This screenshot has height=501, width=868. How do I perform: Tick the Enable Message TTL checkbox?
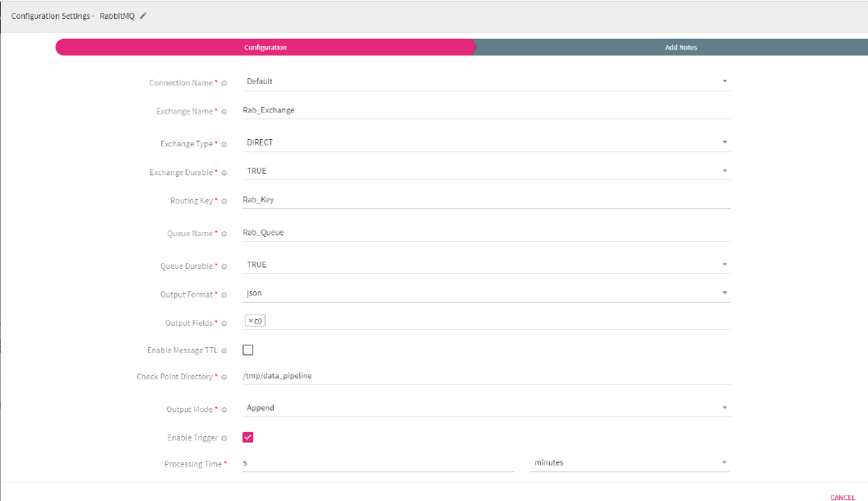[248, 350]
